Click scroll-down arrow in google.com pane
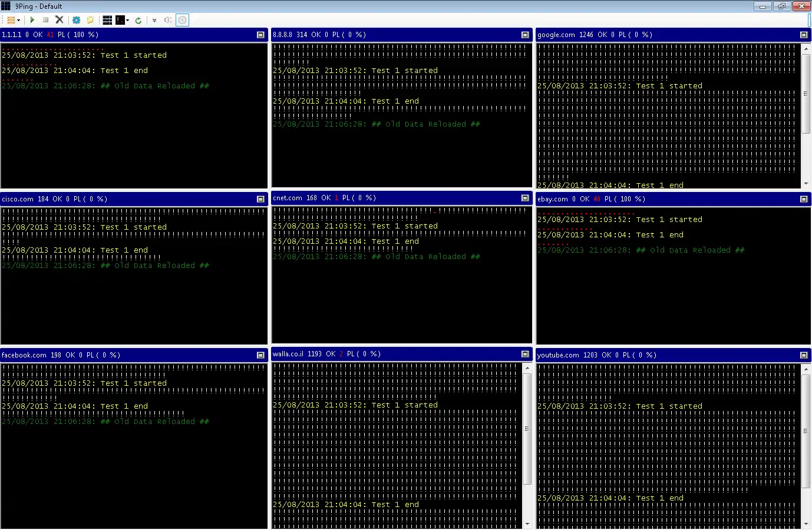 tap(806, 184)
